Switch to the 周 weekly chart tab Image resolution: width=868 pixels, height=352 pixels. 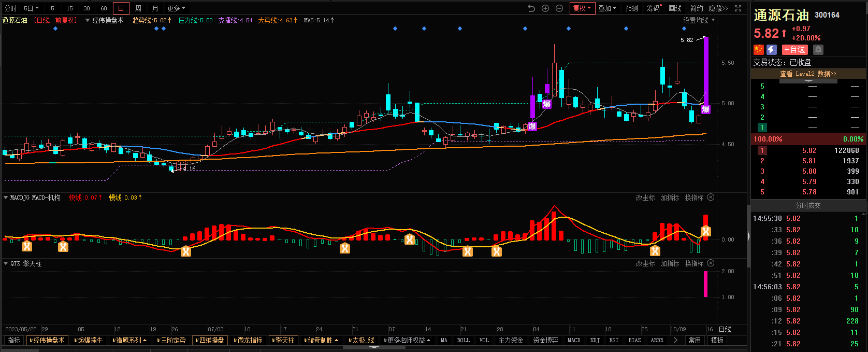pyautogui.click(x=138, y=8)
